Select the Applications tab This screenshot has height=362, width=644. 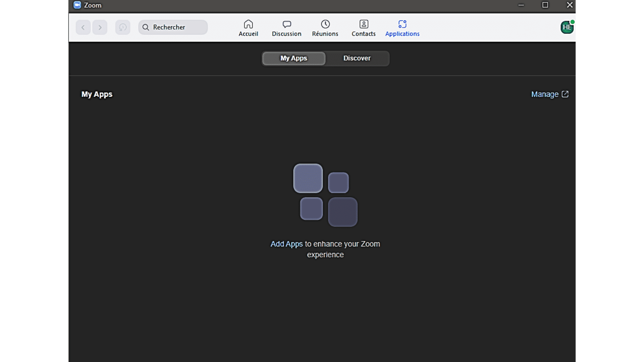[x=402, y=28]
